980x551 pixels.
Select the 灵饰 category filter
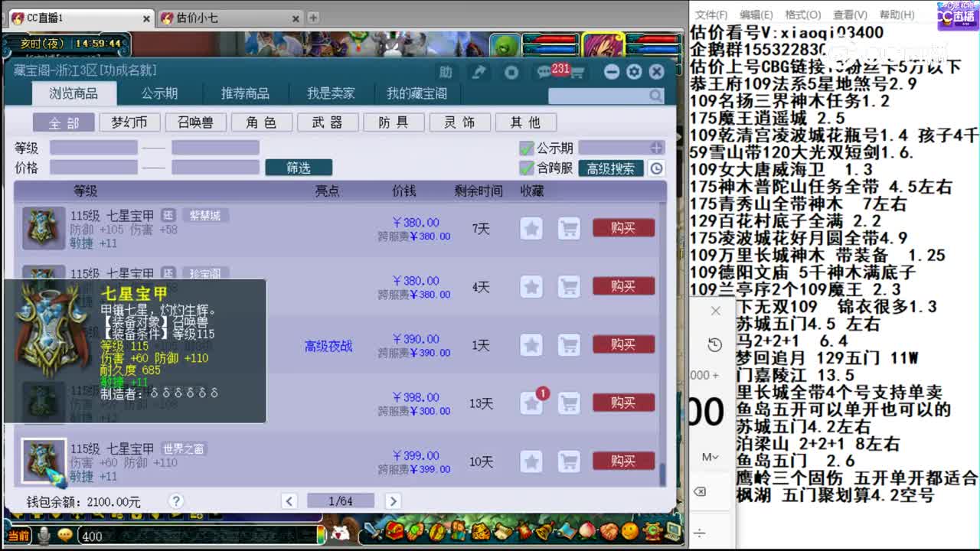(x=459, y=122)
